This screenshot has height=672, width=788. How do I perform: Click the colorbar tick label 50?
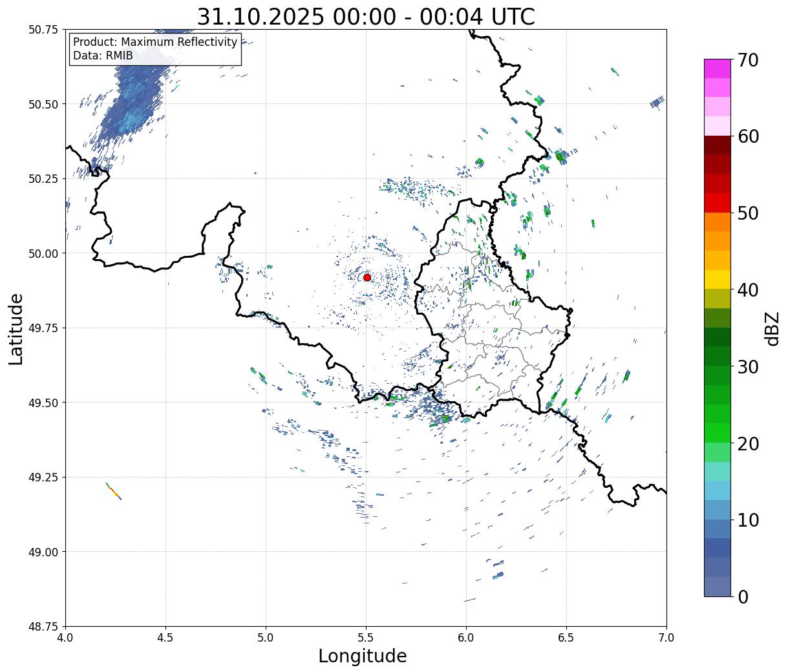pos(748,213)
